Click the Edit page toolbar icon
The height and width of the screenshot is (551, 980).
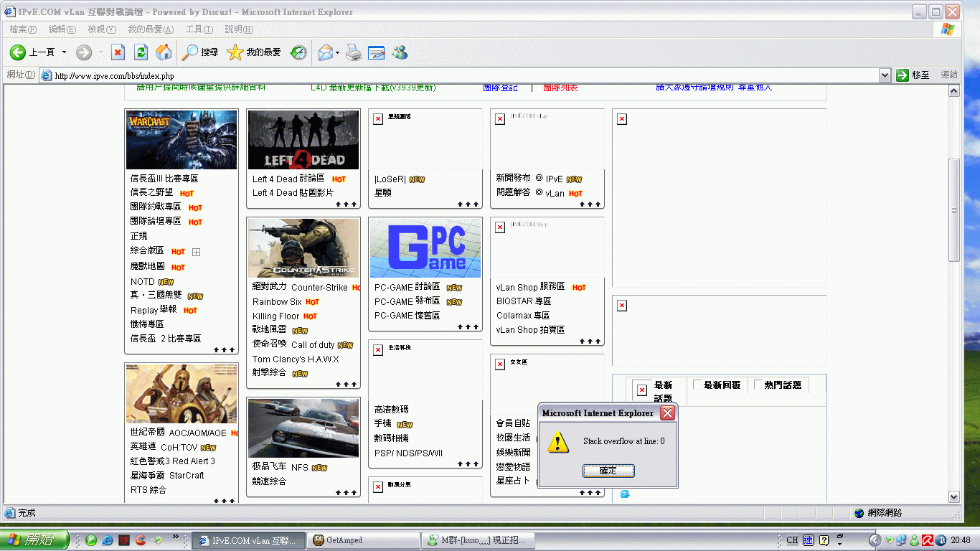377,52
